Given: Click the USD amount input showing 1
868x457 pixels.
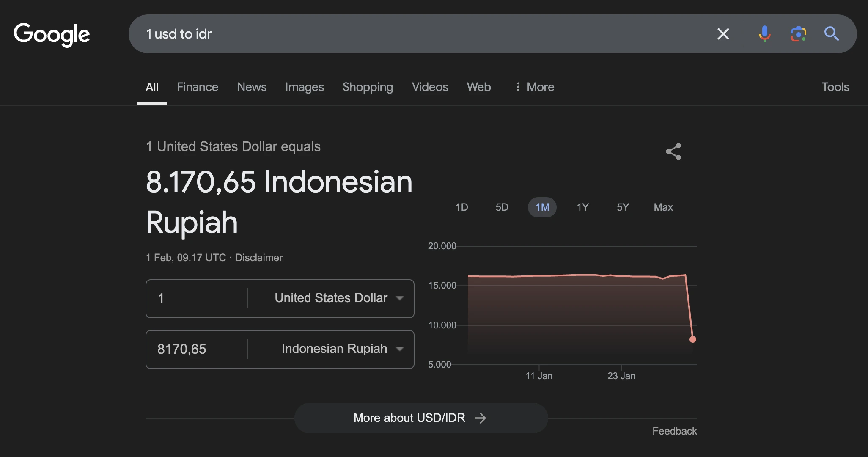Looking at the screenshot, I should click(x=196, y=298).
